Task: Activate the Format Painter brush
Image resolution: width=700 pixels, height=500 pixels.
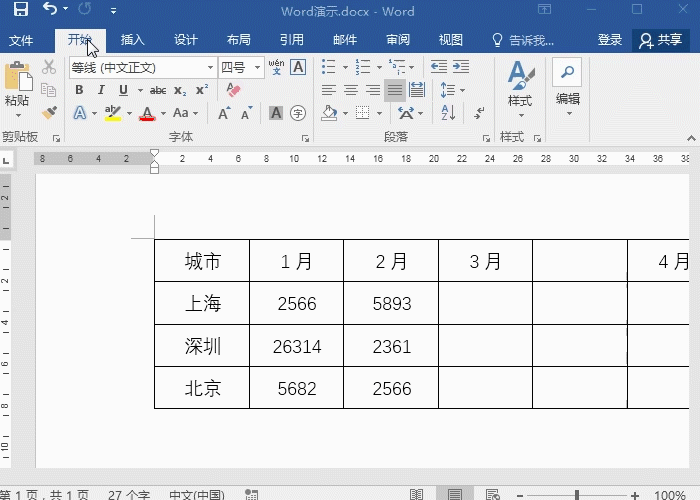Action: 49,112
